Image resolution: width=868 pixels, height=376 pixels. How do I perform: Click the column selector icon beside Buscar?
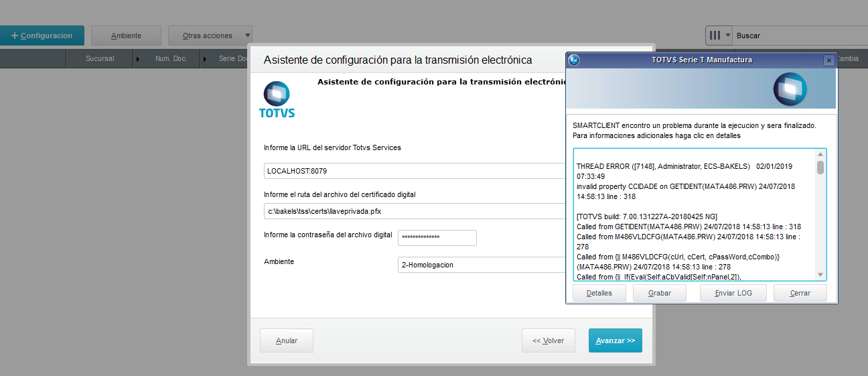(x=719, y=36)
